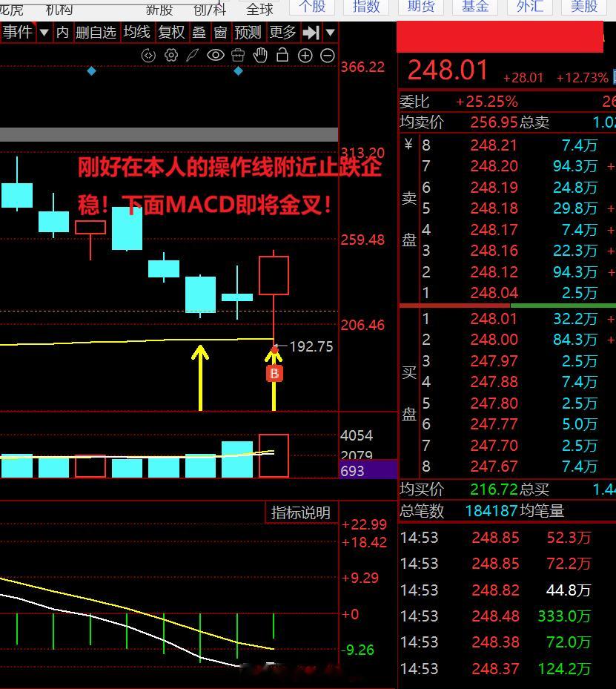Zoom in with the plus circle icon
Image resolution: width=616 pixels, height=689 pixels.
(305, 56)
